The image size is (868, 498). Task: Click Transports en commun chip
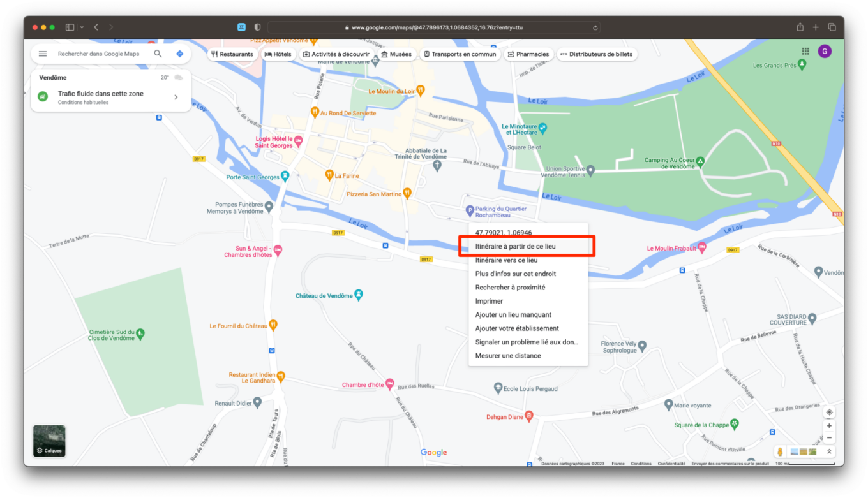coord(459,54)
